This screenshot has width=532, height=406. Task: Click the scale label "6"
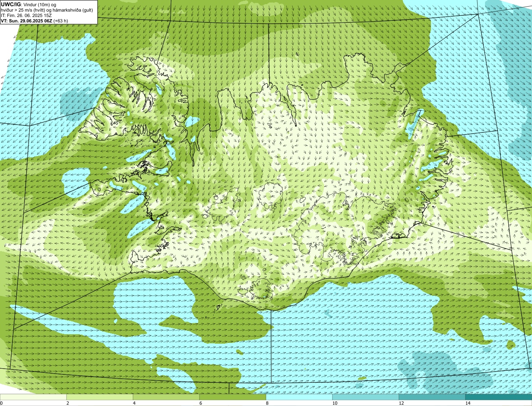200,403
